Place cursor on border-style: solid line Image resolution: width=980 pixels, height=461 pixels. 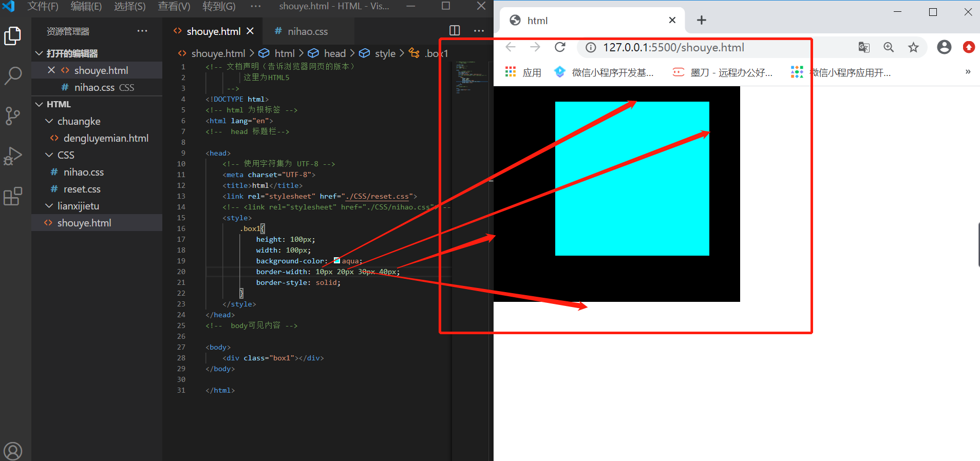tap(298, 282)
